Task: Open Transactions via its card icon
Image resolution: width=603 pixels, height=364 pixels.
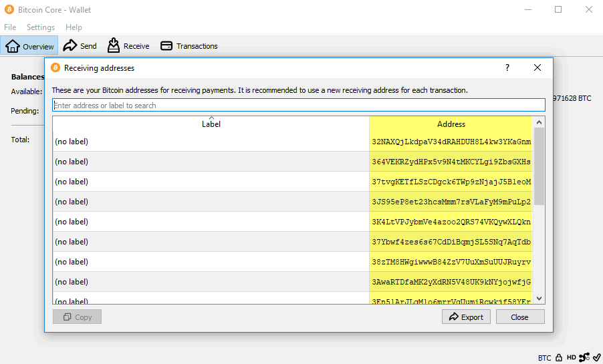Action: coord(166,46)
